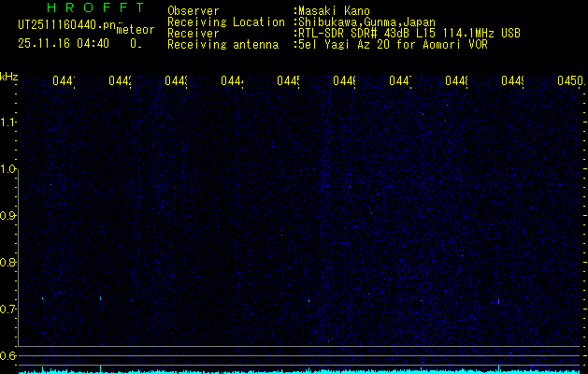This screenshot has height=374, width=588.
Task: Click the Shibukawa,Gunma,Japan location text
Action: point(366,22)
